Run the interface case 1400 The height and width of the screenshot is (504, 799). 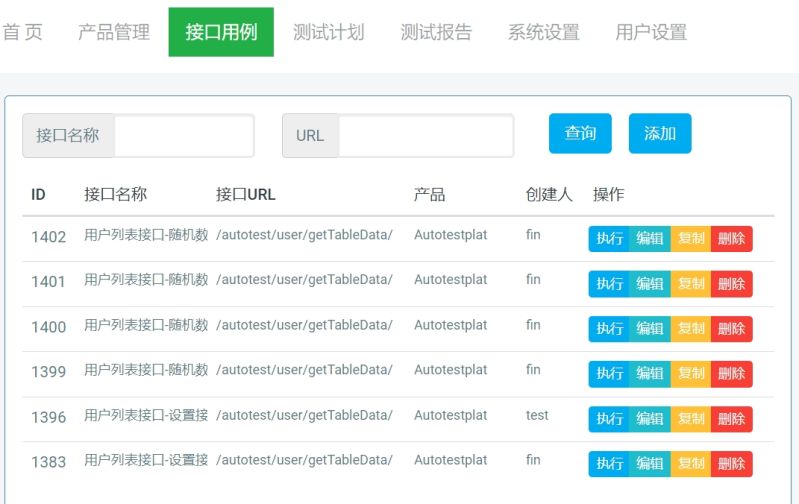pyautogui.click(x=609, y=329)
